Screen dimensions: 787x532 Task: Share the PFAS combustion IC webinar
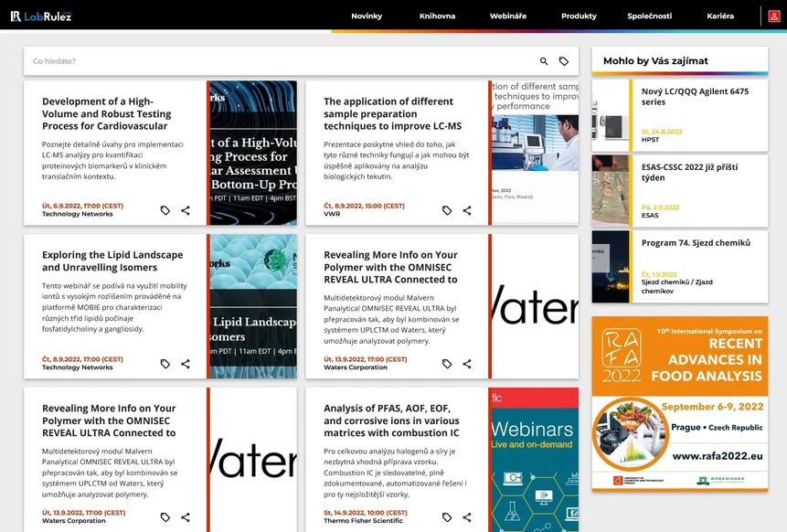click(467, 517)
